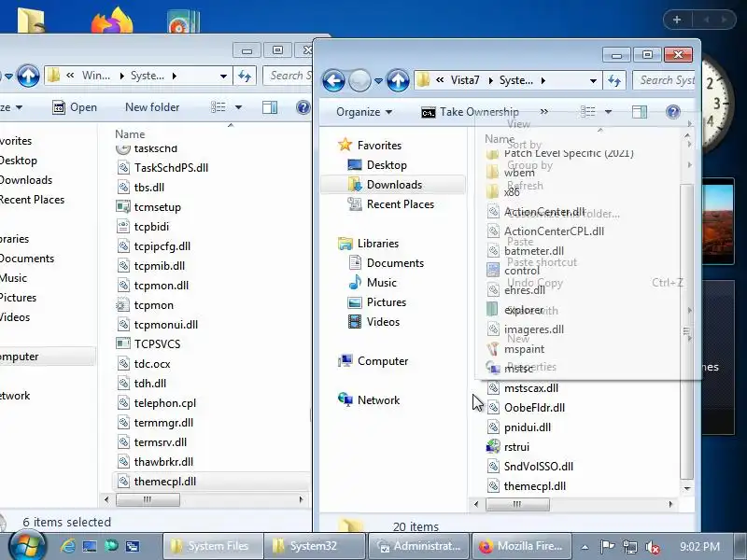Click Take Ownership in the toolbar
Viewport: 747px width, 560px height.
(x=471, y=112)
